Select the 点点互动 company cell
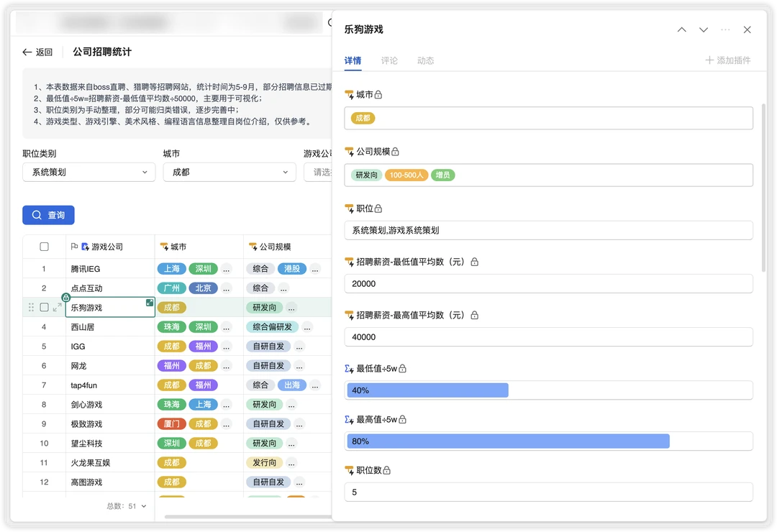Viewport: 777px width, 532px height. coord(110,288)
